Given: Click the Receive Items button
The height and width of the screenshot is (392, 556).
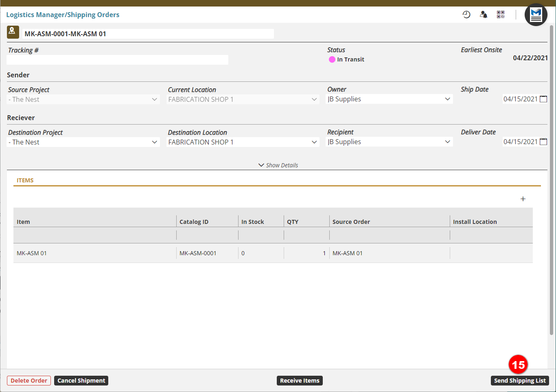Looking at the screenshot, I should point(300,381).
